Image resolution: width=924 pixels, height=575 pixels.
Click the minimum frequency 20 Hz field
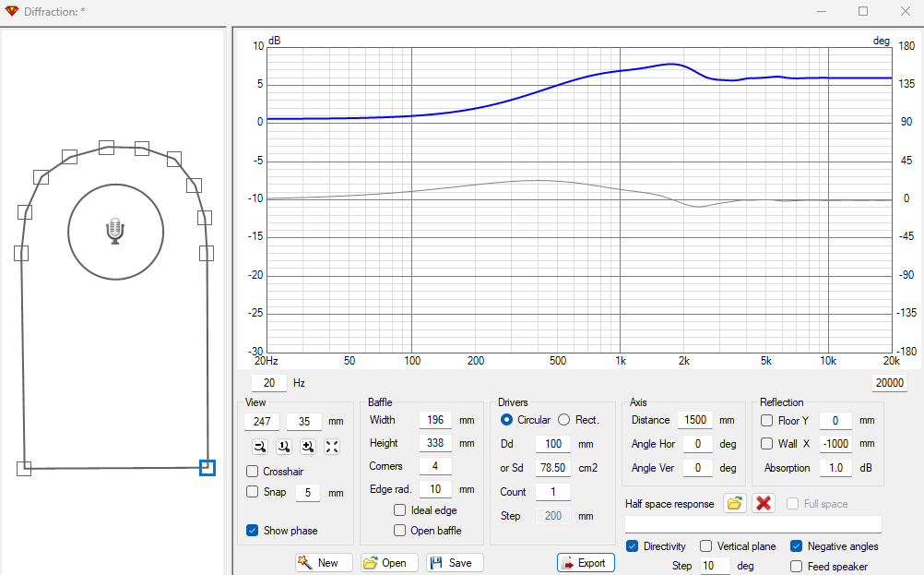click(x=268, y=383)
